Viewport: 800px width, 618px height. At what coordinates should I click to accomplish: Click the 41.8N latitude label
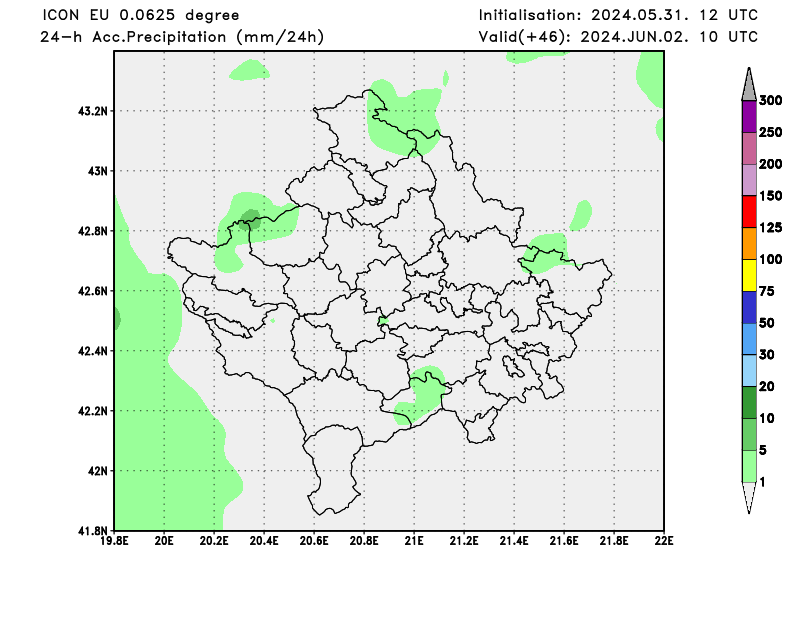93,531
